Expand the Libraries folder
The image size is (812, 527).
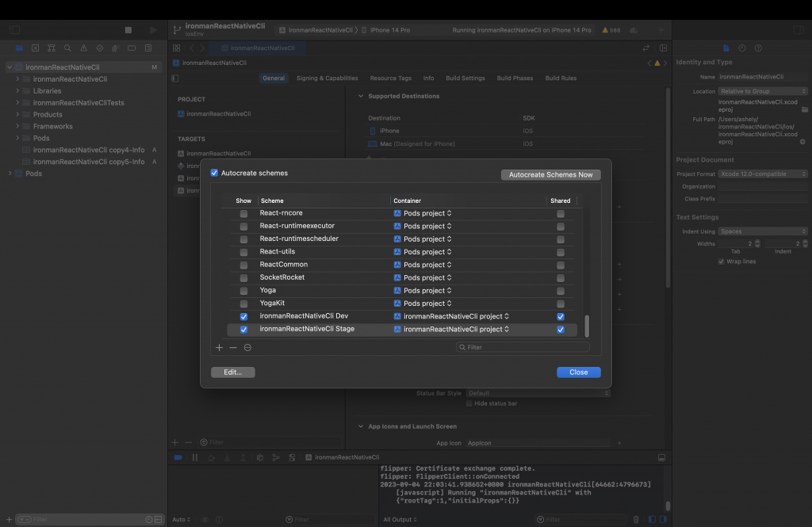(17, 90)
